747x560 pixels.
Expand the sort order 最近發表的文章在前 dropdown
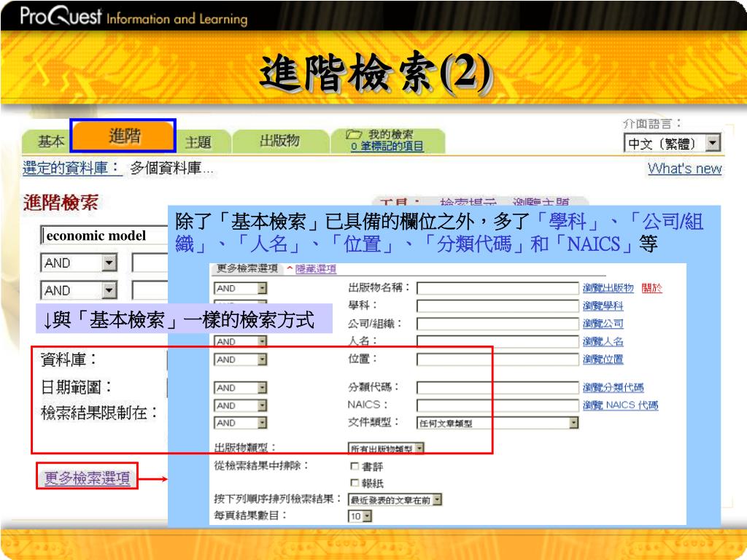(436, 500)
